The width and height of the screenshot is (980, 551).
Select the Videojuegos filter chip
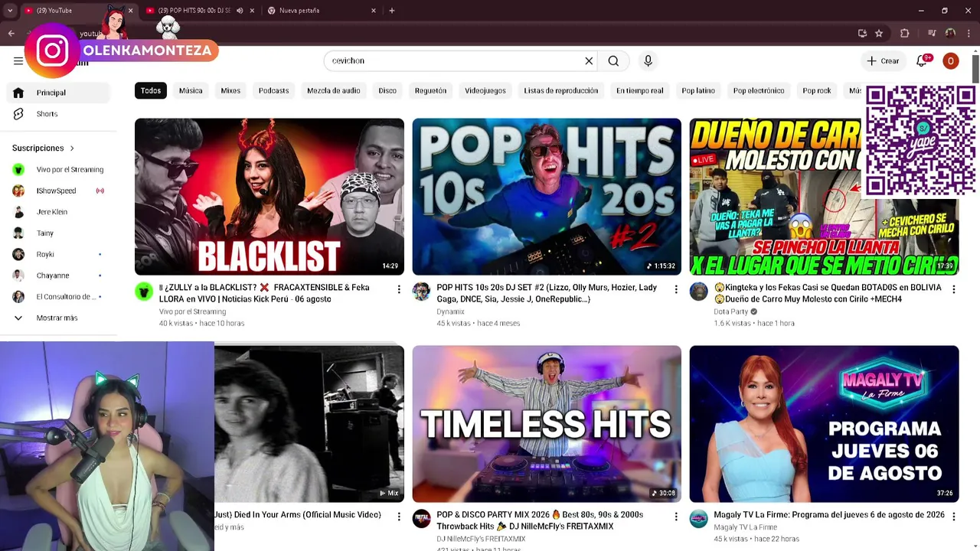pos(485,90)
